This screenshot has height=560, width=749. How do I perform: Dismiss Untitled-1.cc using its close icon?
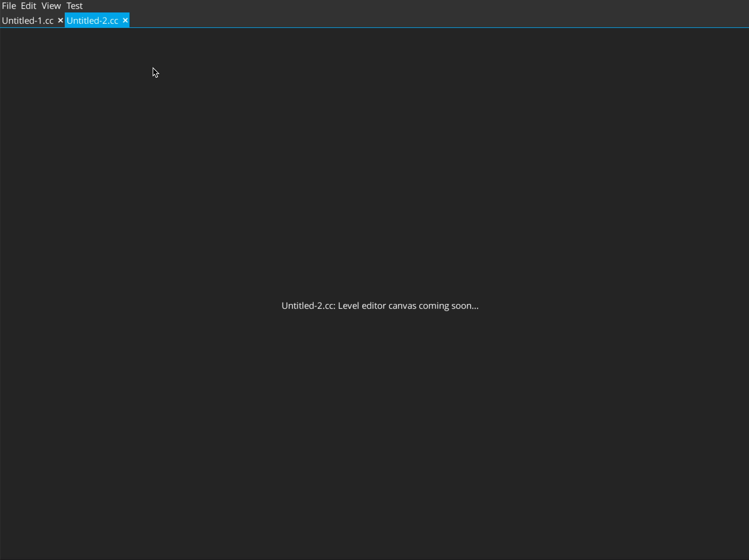coord(60,20)
